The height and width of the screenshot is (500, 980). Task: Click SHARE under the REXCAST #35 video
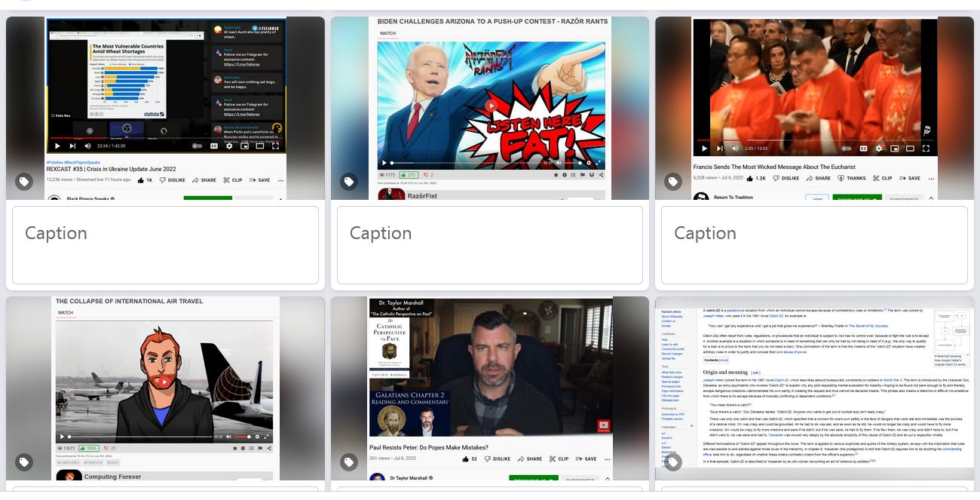pyautogui.click(x=204, y=180)
